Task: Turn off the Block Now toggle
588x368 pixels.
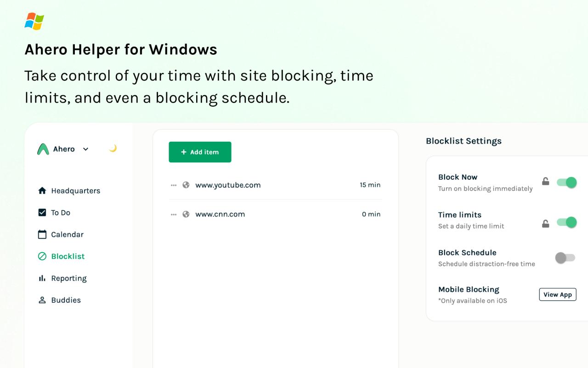Action: tap(566, 183)
